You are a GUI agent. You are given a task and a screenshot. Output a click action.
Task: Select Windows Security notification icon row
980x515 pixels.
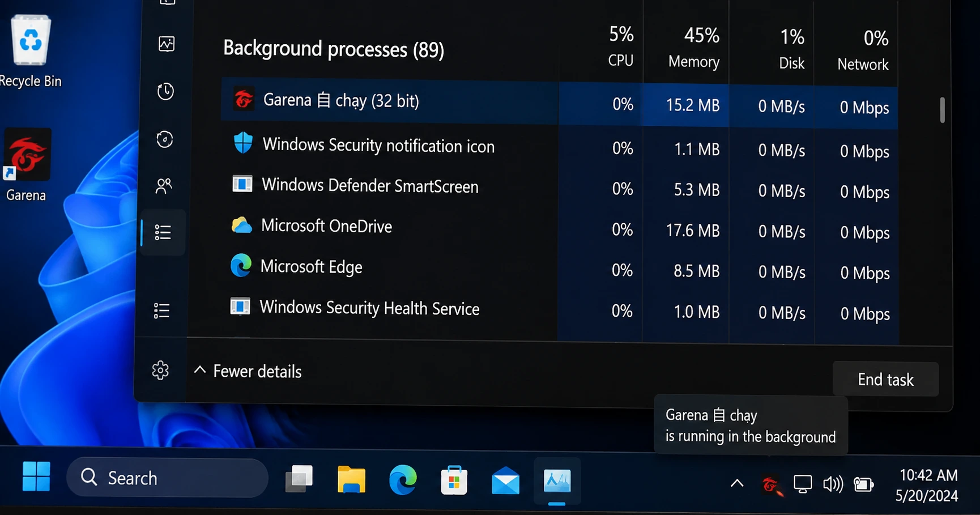pyautogui.click(x=559, y=147)
